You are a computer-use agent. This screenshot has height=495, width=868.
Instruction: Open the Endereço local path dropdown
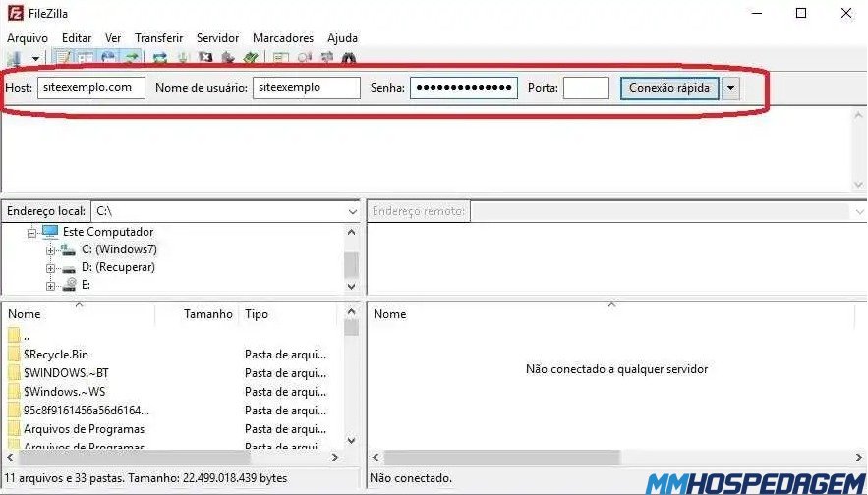pos(353,211)
